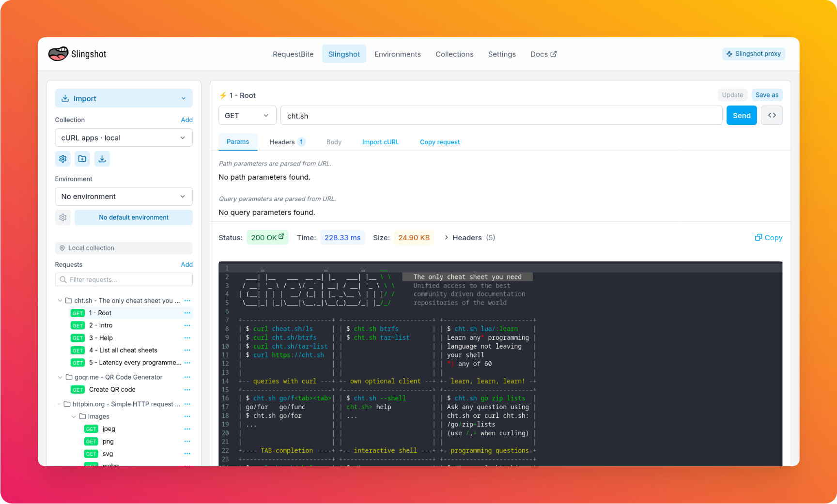Open options menu for cht.sh folder
Image resolution: width=837 pixels, height=504 pixels.
tap(187, 301)
